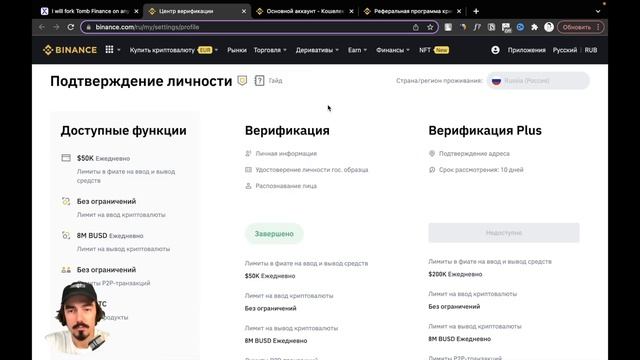Open the guide question-mark icon
Viewport: 640px width, 360px height.
259,80
